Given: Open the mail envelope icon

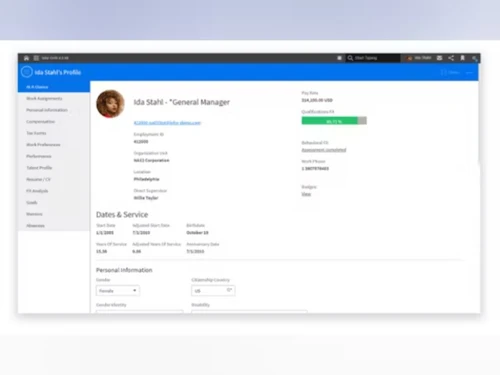Looking at the screenshot, I should 439,58.
